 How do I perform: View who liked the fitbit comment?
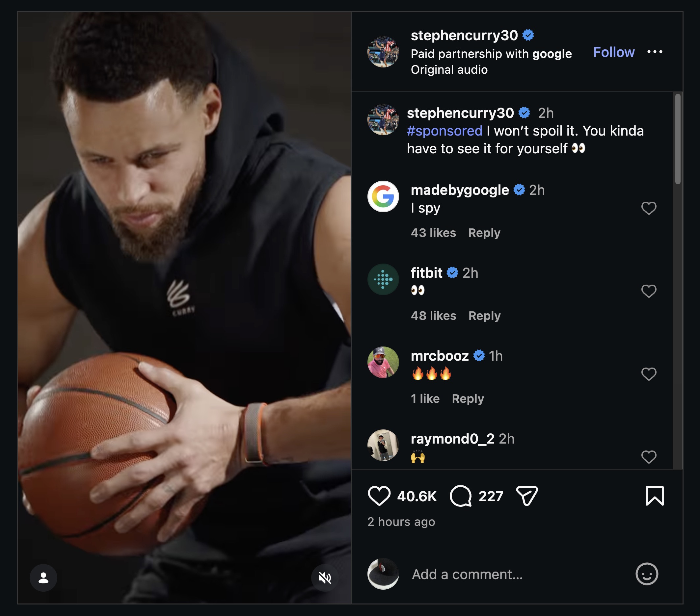click(433, 316)
